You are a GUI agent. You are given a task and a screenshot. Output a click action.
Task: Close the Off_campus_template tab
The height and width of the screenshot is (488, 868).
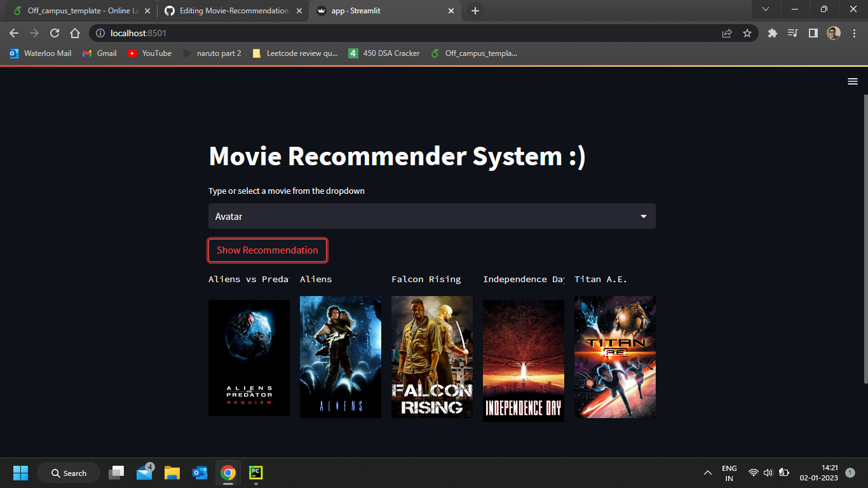pyautogui.click(x=147, y=11)
